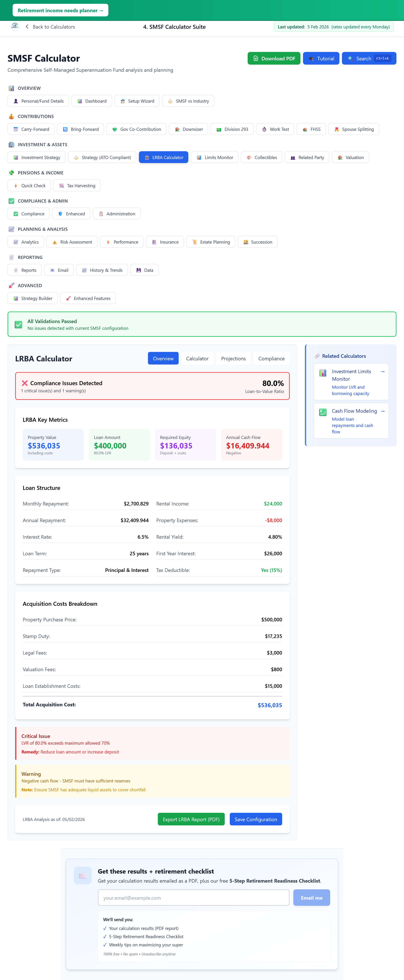404x980 pixels.
Task: Click the Cash Flow Modeling chart icon
Action: point(323,412)
